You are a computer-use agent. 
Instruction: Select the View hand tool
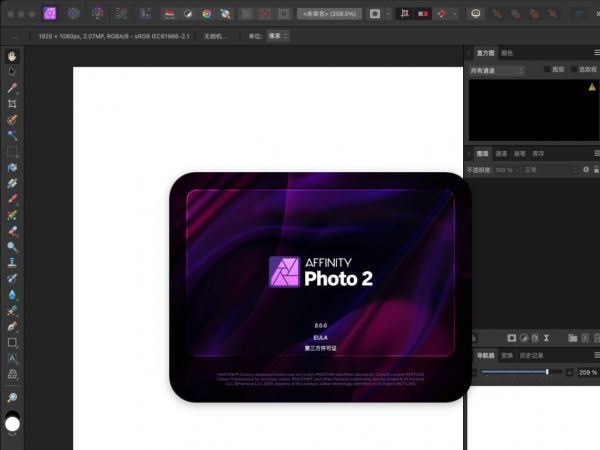point(12,56)
